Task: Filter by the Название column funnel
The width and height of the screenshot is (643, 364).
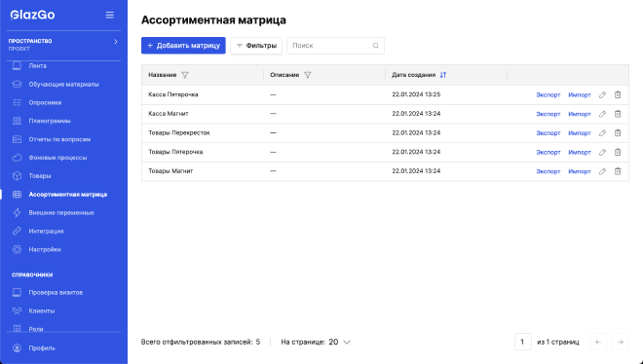Action: point(185,75)
